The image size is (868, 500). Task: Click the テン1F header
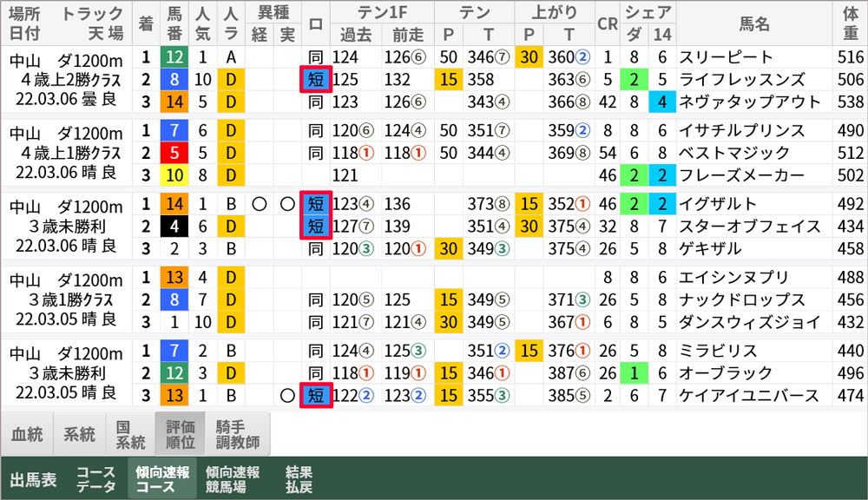coord(382,12)
